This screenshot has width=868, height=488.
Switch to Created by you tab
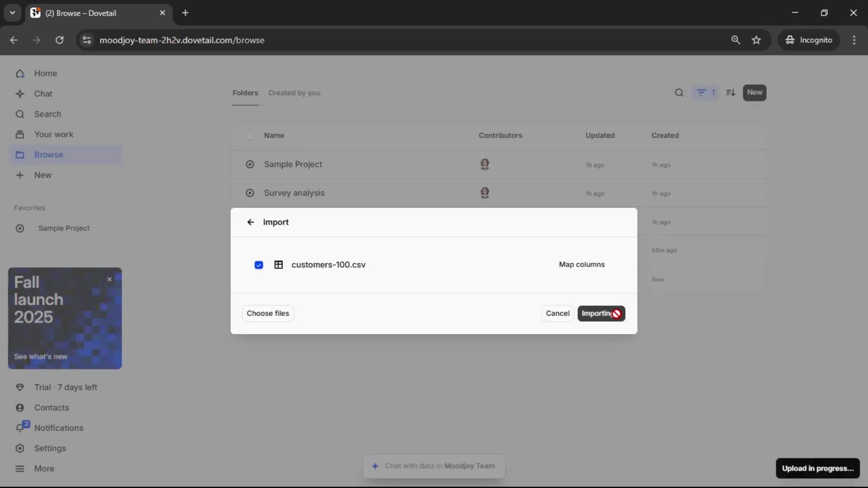(294, 93)
